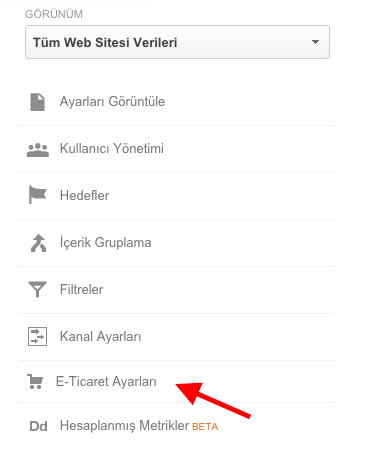The height and width of the screenshot is (458, 379).
Task: Click the people icon for Kullanıcı Yönetimi
Action: (x=38, y=150)
